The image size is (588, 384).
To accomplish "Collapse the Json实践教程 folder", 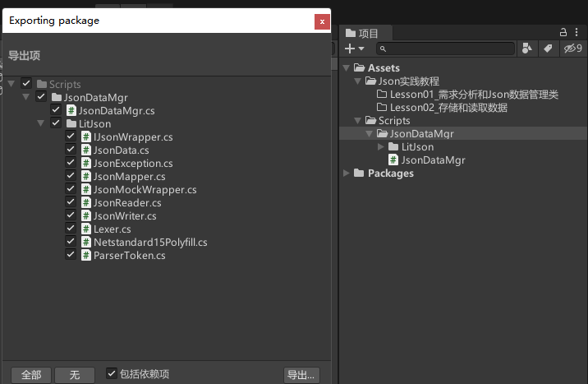I will pyautogui.click(x=358, y=81).
